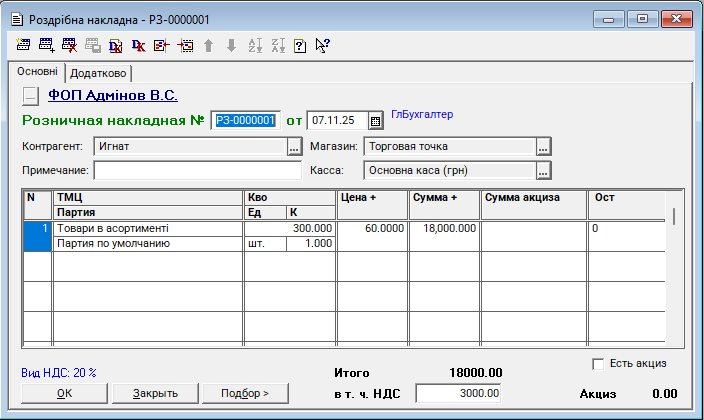Screen dimensions: 704x420
Task: Click the Подбор > button
Action: 245,393
